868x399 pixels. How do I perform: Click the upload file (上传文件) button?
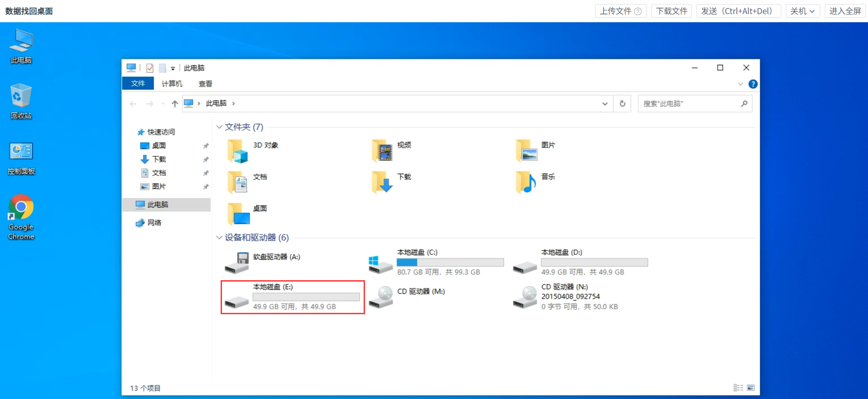click(620, 11)
